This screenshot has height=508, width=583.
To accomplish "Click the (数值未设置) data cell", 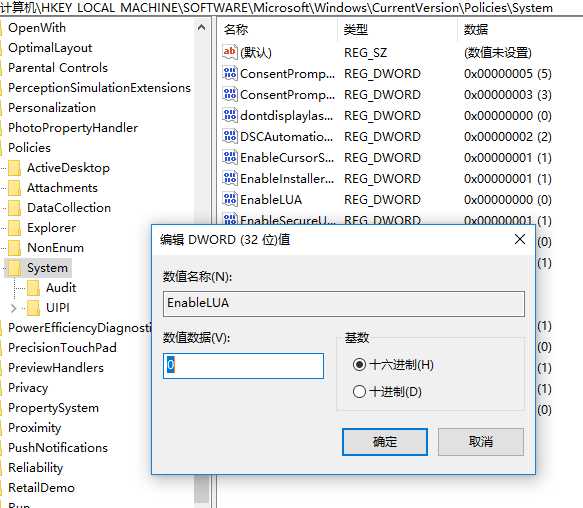I will coord(498,52).
